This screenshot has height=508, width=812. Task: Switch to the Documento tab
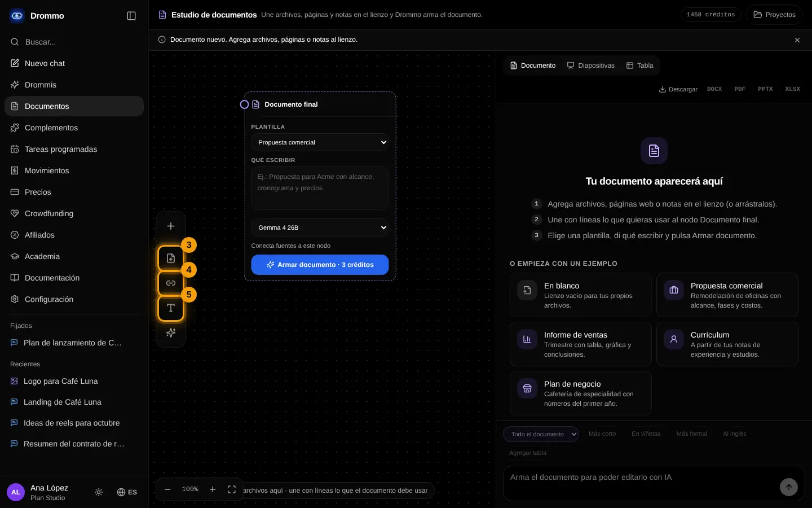(533, 65)
